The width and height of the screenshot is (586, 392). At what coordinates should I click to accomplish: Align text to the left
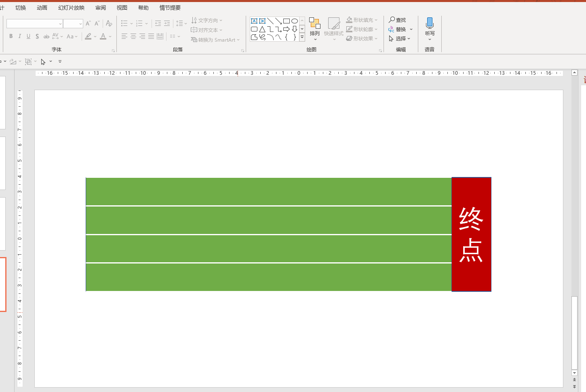click(124, 36)
